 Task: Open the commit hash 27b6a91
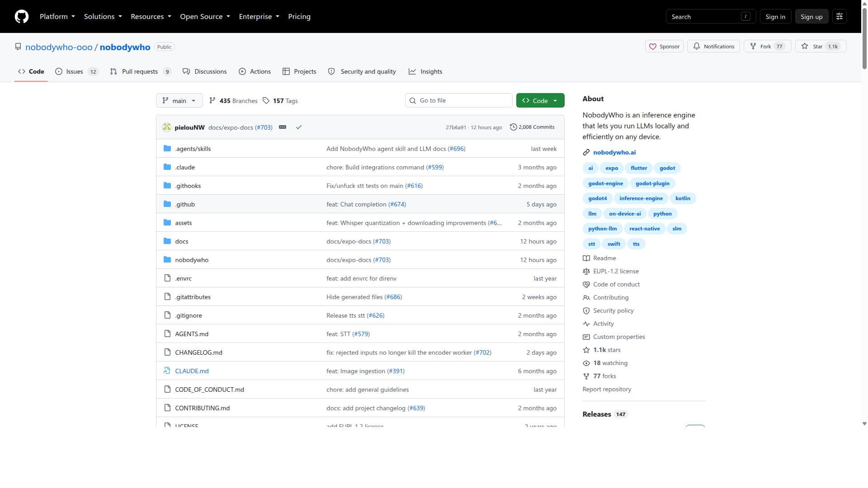456,127
